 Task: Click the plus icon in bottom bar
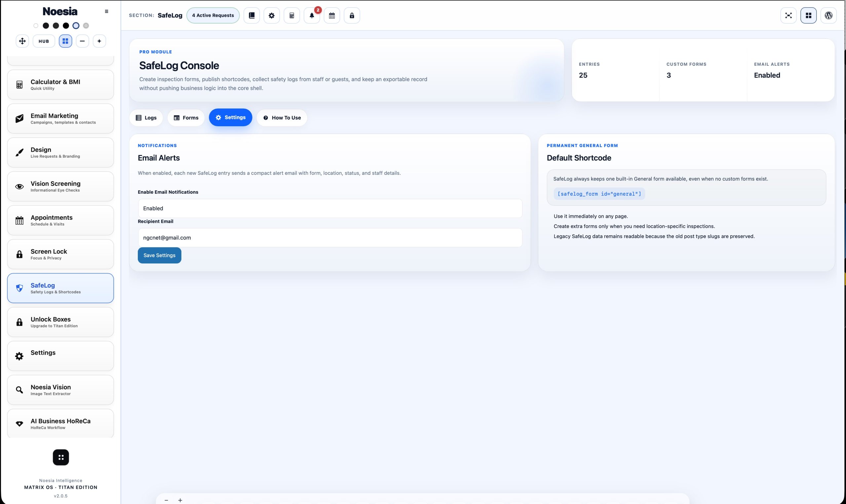pos(180,500)
